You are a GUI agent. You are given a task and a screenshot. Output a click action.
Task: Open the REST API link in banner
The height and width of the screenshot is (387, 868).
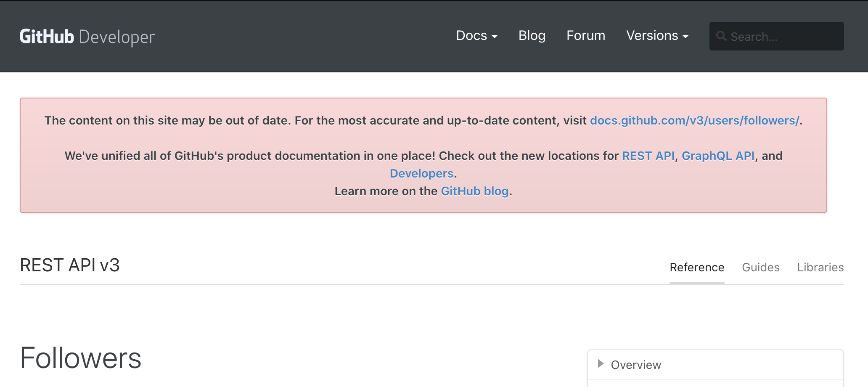point(648,156)
